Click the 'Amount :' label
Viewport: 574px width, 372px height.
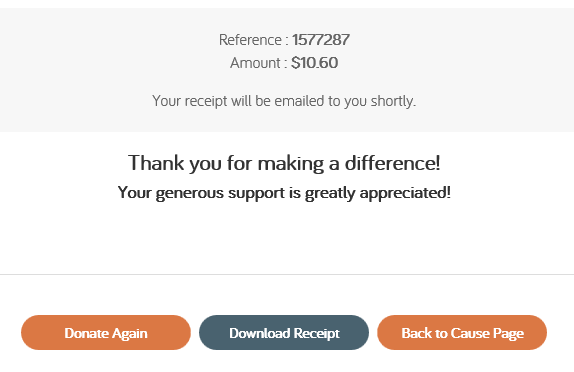point(258,63)
